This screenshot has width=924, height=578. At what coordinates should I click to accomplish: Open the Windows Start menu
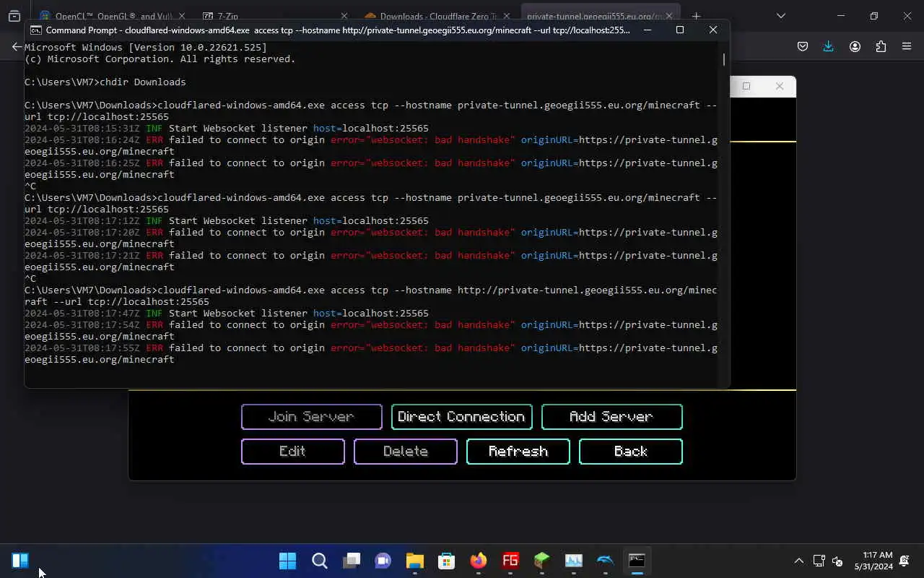click(287, 561)
